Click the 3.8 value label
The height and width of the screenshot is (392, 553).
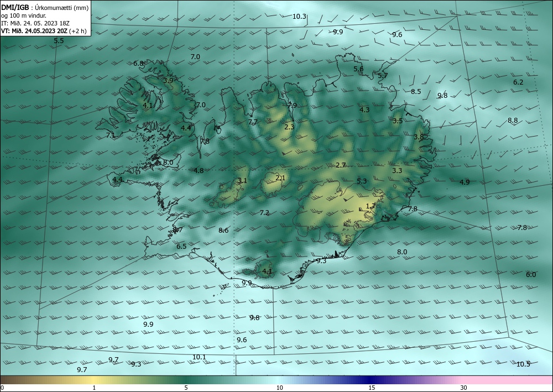coord(419,137)
